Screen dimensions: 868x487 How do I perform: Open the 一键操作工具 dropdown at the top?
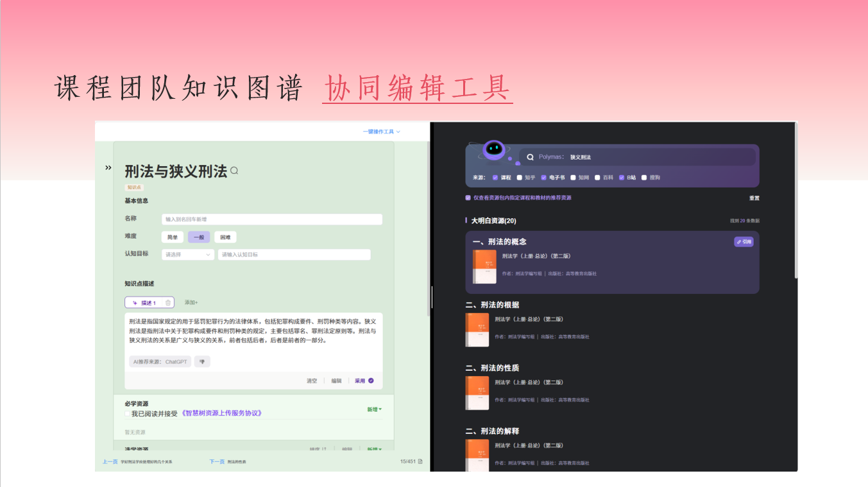click(380, 132)
